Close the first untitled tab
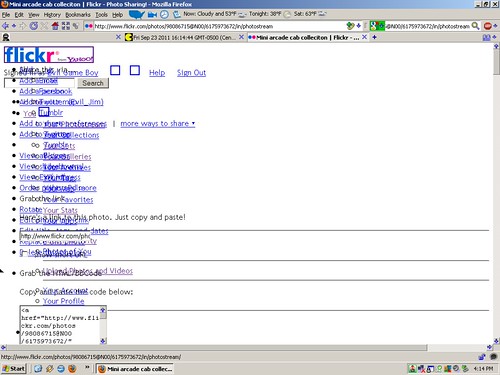The width and height of the screenshot is (500, 375). click(x=118, y=37)
